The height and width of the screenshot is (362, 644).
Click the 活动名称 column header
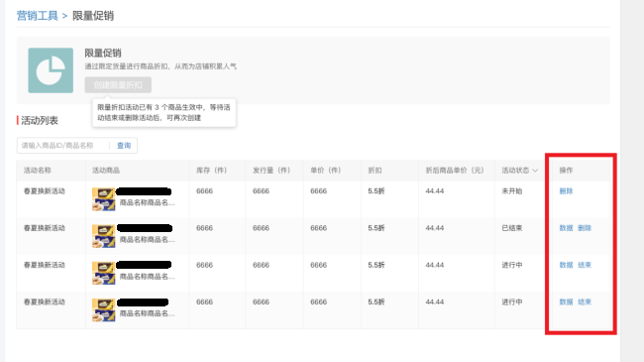pos(38,170)
